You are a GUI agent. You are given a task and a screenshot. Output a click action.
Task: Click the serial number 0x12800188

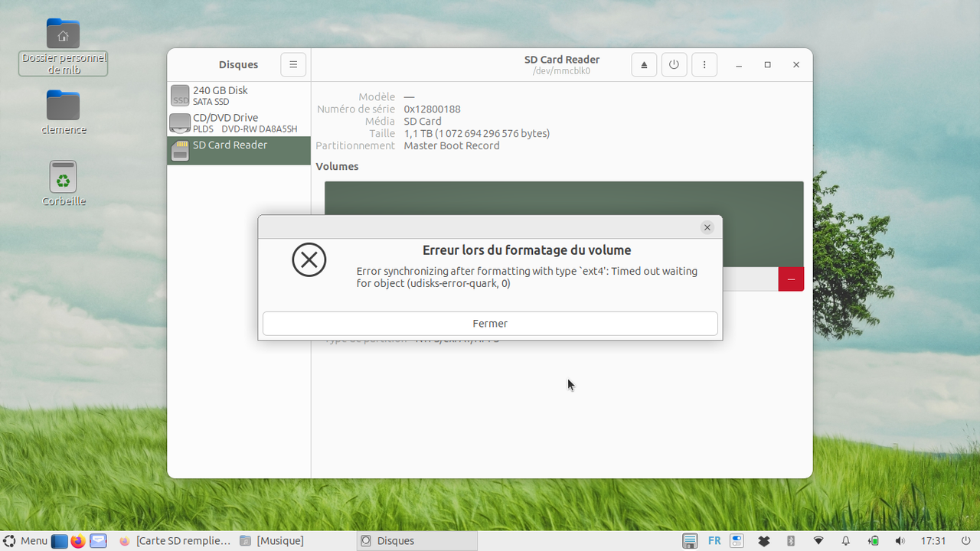click(x=432, y=109)
